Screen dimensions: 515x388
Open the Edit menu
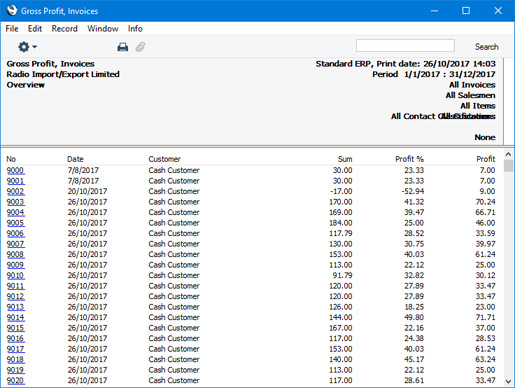pyautogui.click(x=35, y=29)
